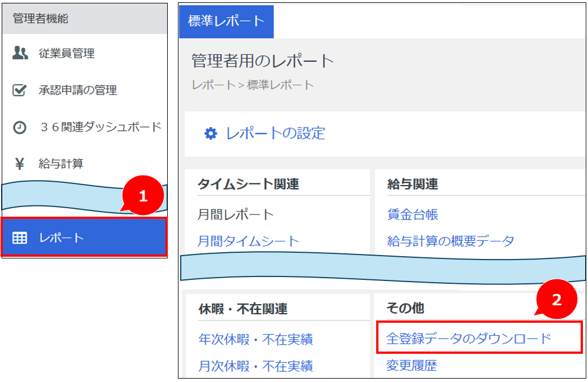
Task: Click the yen icon beside 給与計算
Action: pyautogui.click(x=20, y=164)
